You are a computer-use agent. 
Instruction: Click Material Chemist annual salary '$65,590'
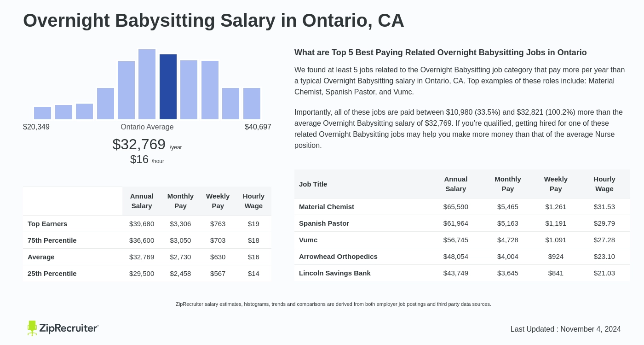coord(456,206)
